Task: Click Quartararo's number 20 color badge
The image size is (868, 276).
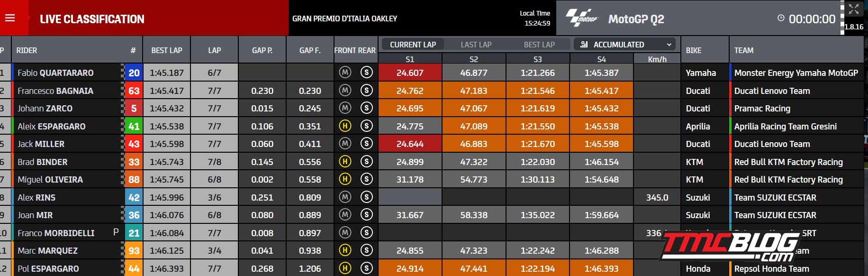Action: point(134,73)
